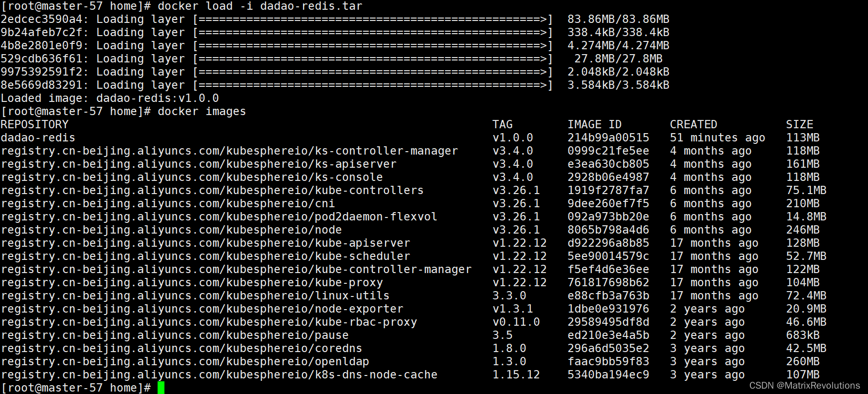Click the coredns repository row

click(x=182, y=349)
